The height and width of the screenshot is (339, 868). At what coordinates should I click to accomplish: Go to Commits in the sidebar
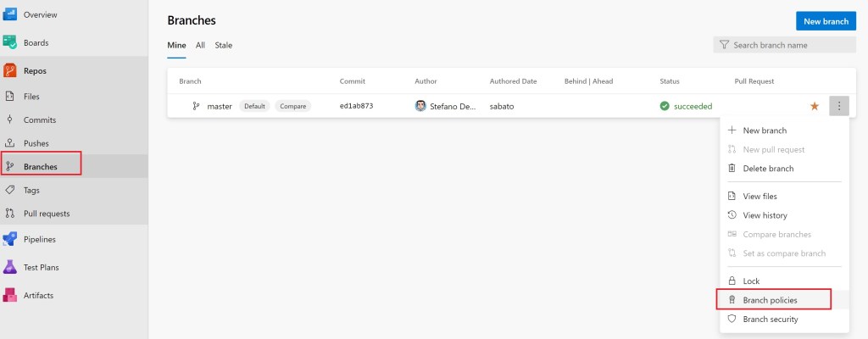pyautogui.click(x=39, y=120)
